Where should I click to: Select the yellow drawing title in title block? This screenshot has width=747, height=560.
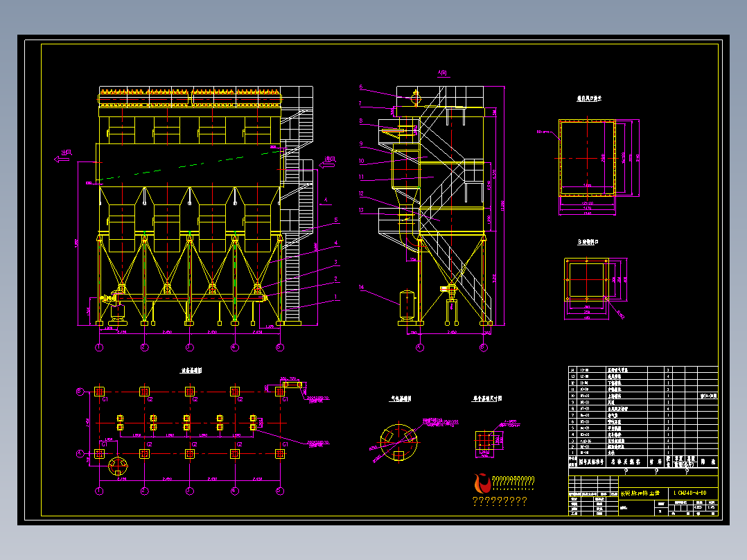point(640,493)
